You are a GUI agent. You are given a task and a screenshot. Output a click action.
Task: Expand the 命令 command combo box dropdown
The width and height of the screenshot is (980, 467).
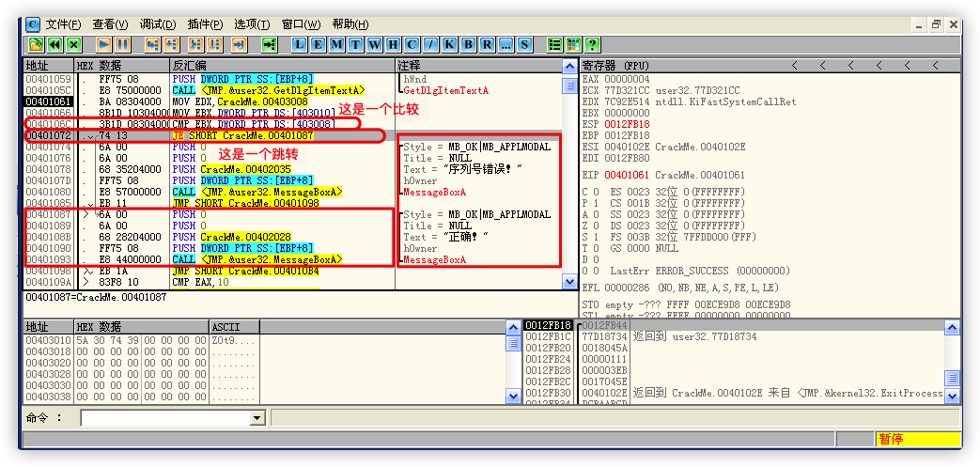[257, 417]
